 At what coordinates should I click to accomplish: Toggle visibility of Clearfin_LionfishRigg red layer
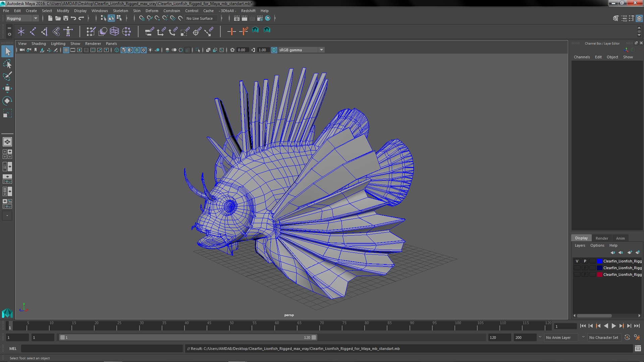577,275
